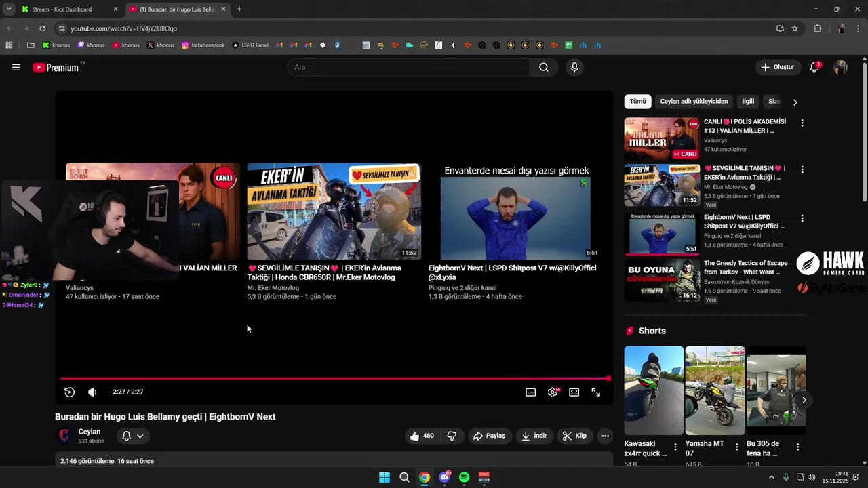Open the Kick khonus bookmark

click(x=56, y=45)
